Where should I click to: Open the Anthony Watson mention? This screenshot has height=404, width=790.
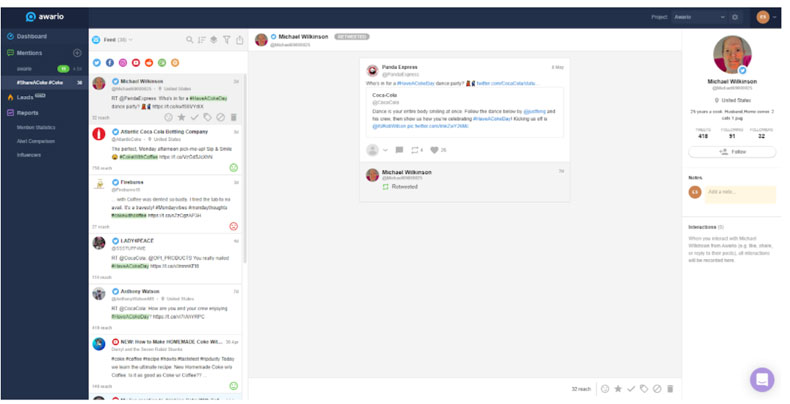click(x=166, y=309)
